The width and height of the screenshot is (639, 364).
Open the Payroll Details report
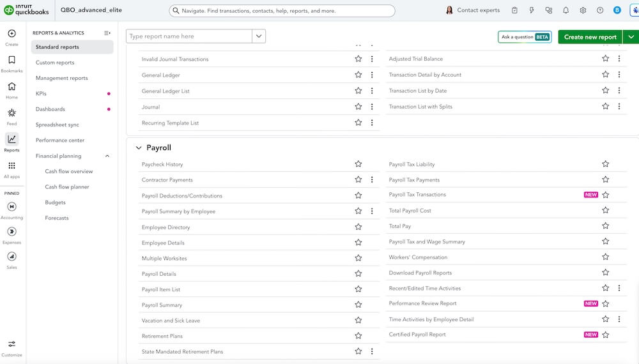159,274
